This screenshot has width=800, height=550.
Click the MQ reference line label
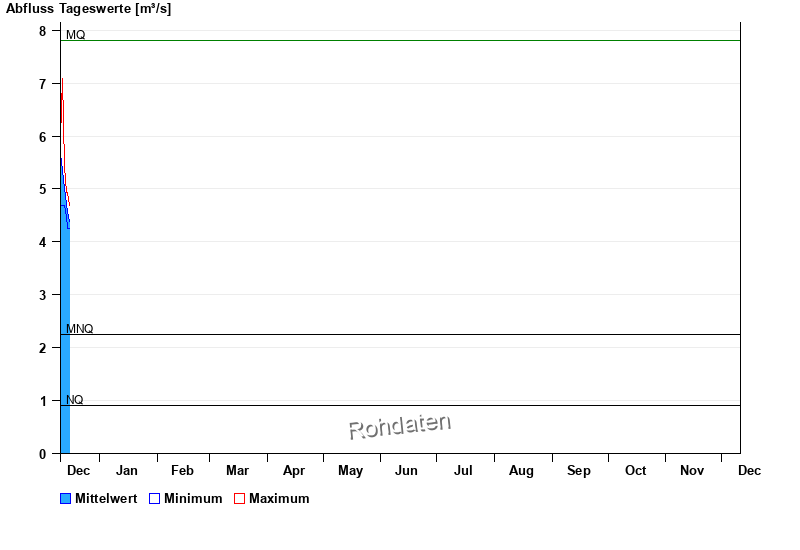pyautogui.click(x=76, y=35)
